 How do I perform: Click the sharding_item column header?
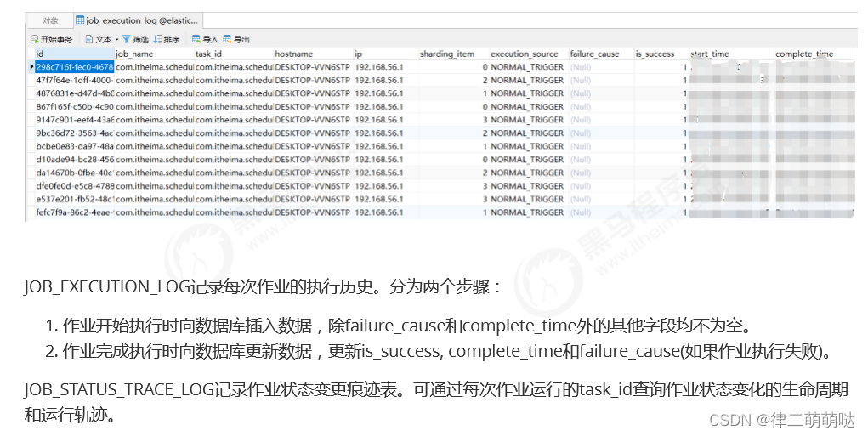tap(453, 54)
